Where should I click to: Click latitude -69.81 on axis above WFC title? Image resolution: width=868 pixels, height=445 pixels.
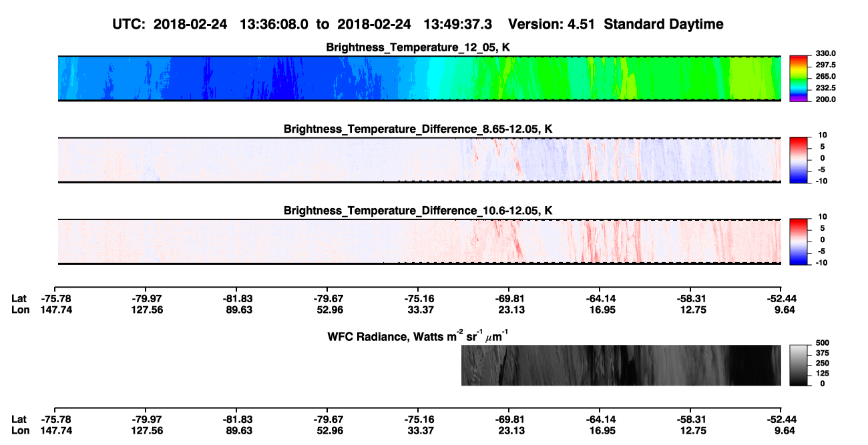(509, 299)
